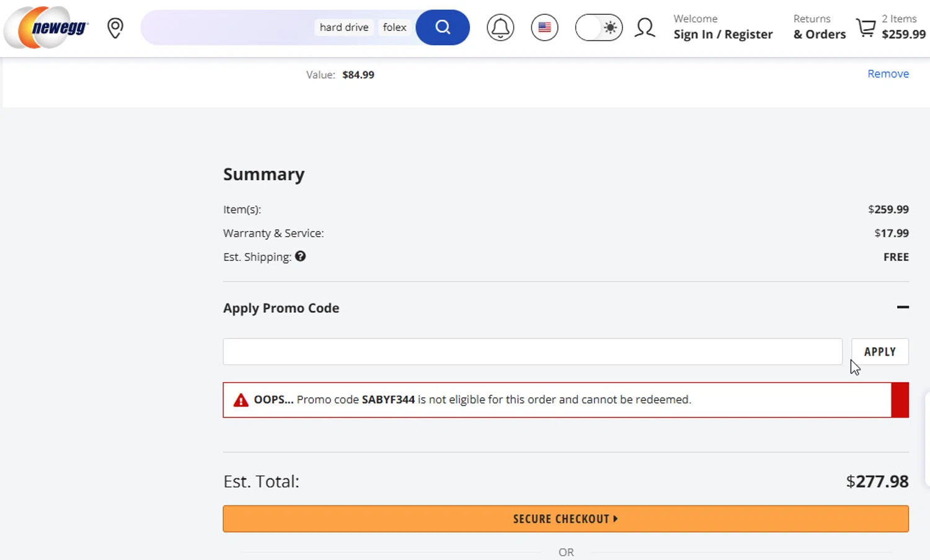Collapse the Apply Promo Code section
The height and width of the screenshot is (560, 930).
903,307
